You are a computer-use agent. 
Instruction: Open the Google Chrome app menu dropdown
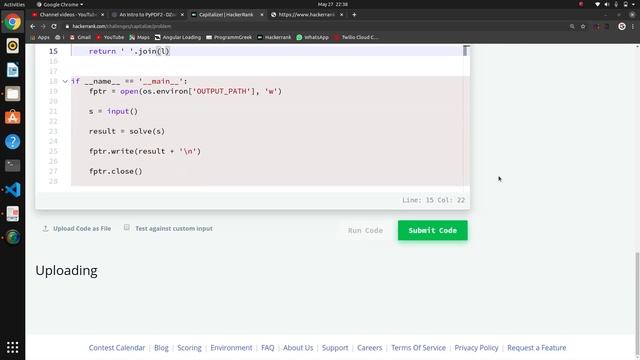60,4
